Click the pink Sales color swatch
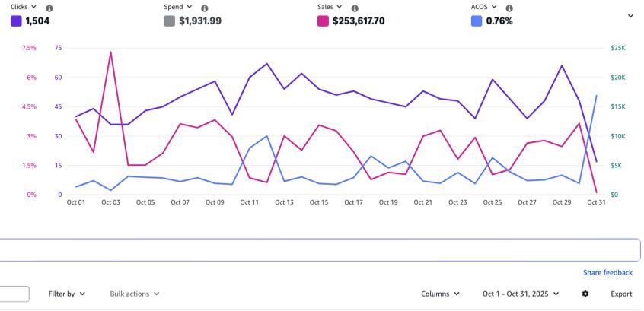Screen dimensions: 644x311 tap(323, 21)
